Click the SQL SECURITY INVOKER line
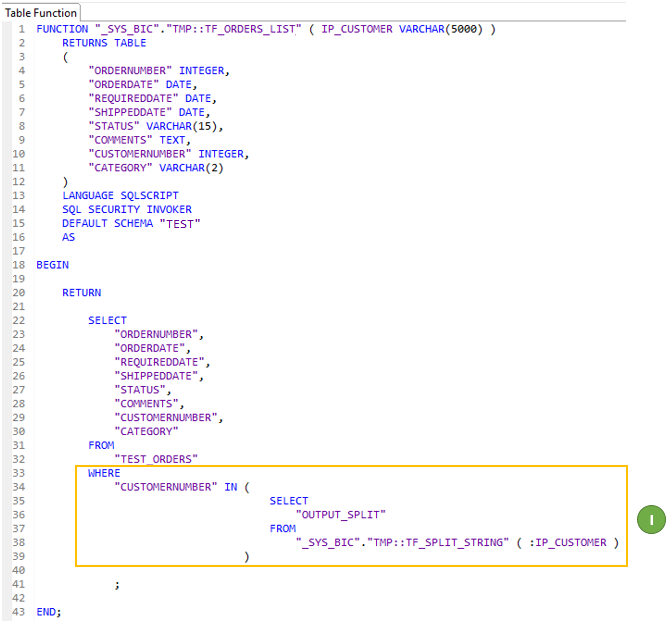The height and width of the screenshot is (622, 672). click(126, 209)
